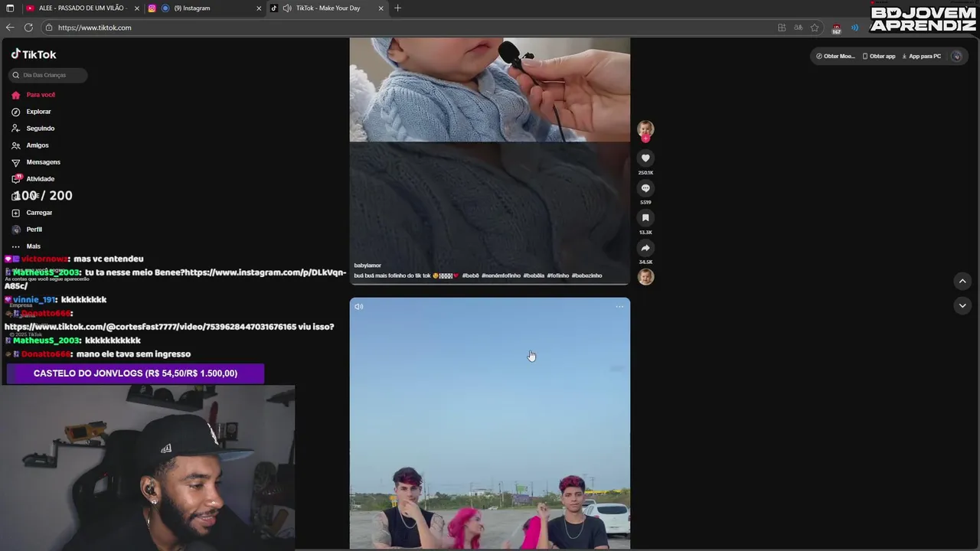The width and height of the screenshot is (980, 551).
Task: Click the app-available icon in the address bar
Action: coord(782,28)
